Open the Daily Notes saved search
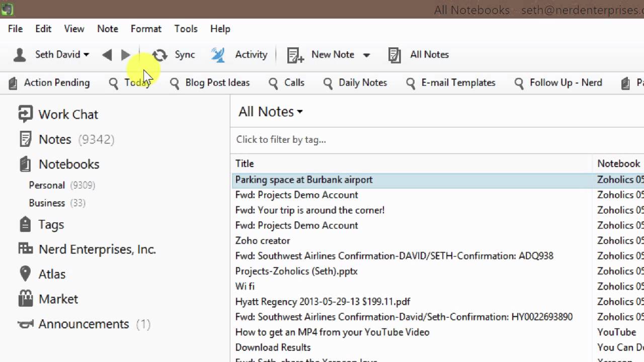Screen dimensions: 644x362 coord(363,83)
